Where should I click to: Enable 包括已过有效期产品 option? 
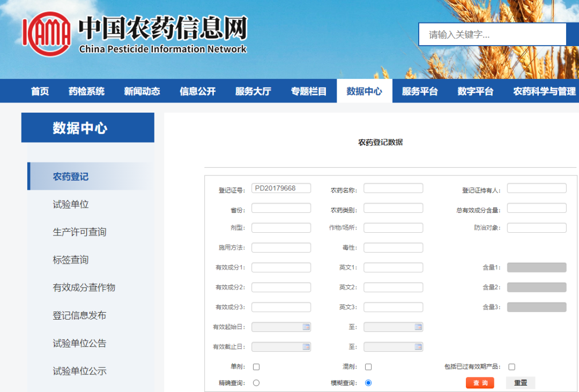pyautogui.click(x=511, y=366)
